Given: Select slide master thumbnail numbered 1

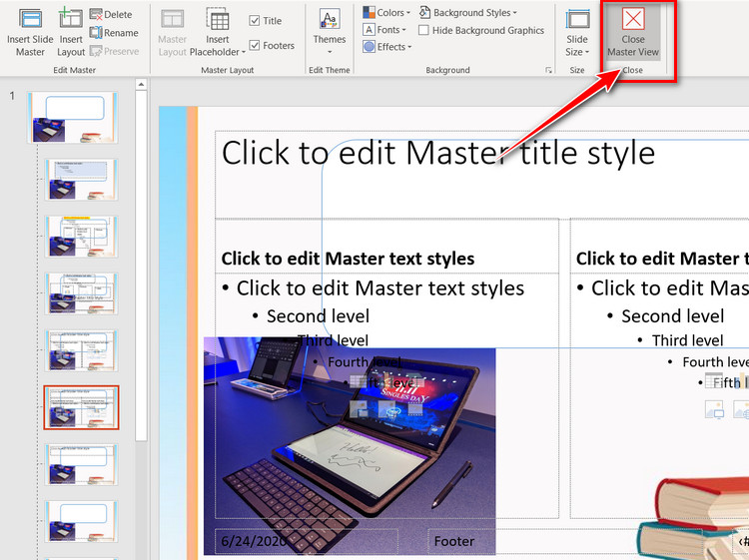Looking at the screenshot, I should coord(73,118).
